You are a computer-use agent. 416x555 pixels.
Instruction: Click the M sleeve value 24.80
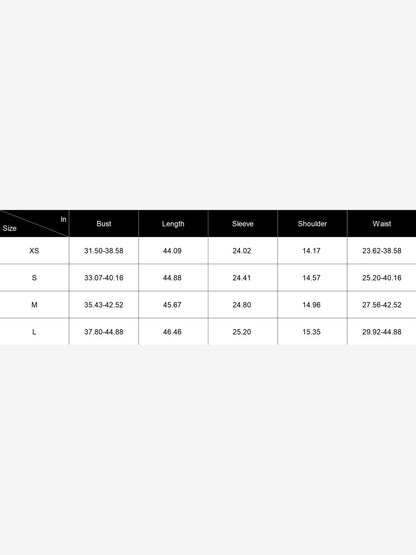(242, 305)
